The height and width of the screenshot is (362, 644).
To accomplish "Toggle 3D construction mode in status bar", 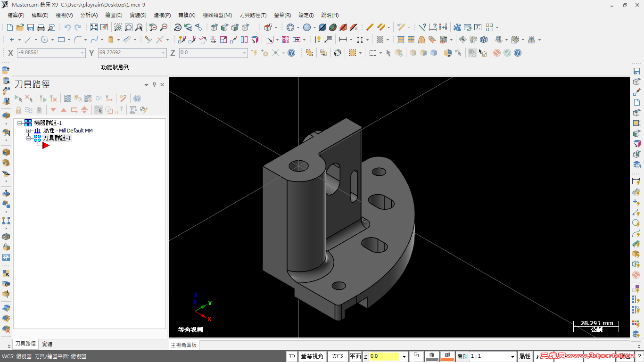I will [291, 356].
